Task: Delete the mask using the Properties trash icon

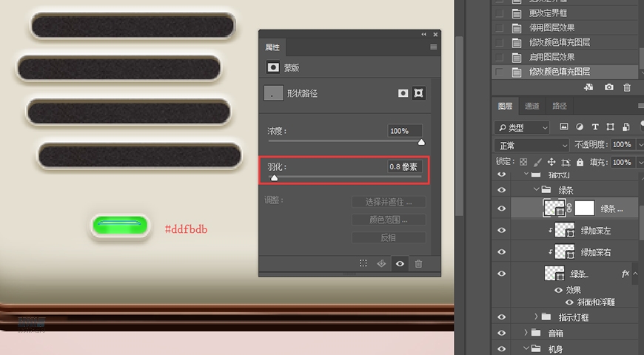Action: [418, 263]
